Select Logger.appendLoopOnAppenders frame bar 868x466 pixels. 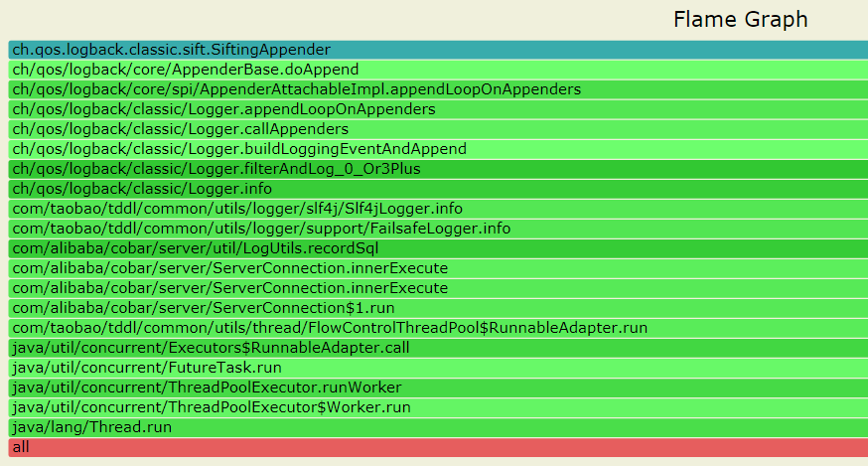coord(438,109)
